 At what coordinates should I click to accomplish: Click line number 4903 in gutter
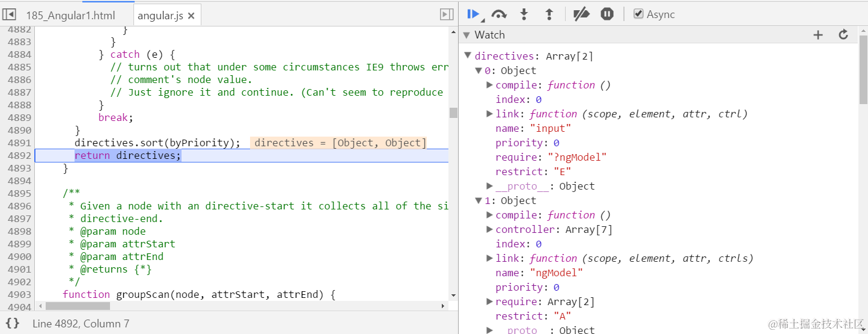[19, 294]
